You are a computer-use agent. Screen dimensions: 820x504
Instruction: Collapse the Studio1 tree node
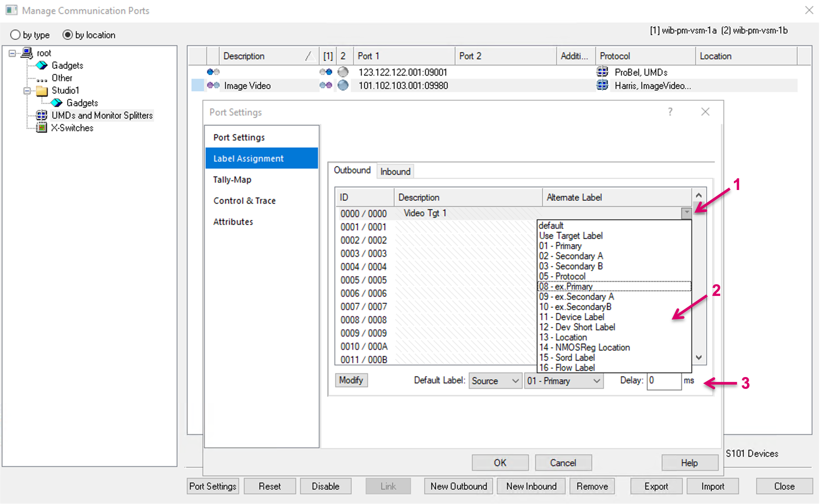pos(27,90)
